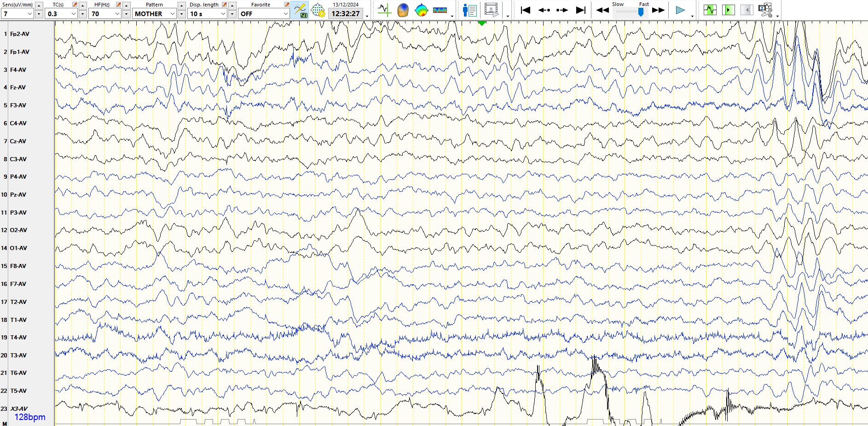Expand the arrow beside the time display
Viewport: 868px width, 426px height.
click(x=367, y=16)
